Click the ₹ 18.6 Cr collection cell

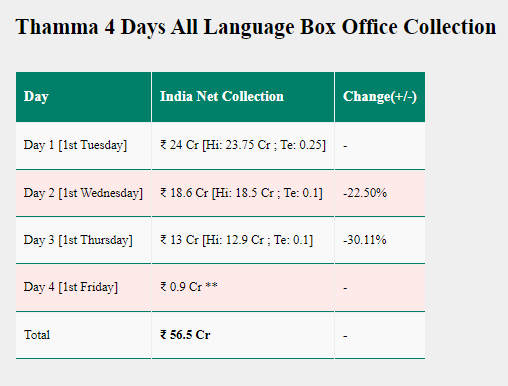click(241, 193)
